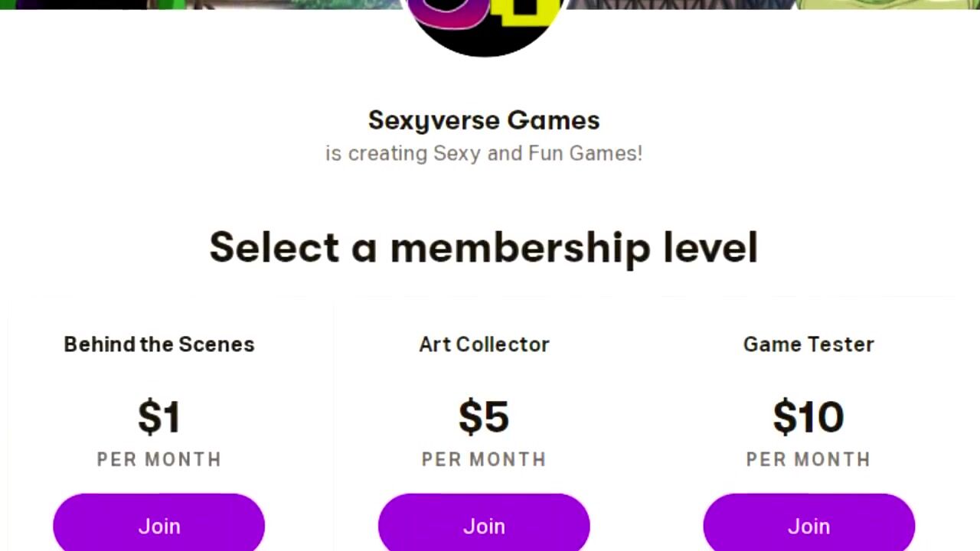Click the "Select a membership level" heading

(x=484, y=247)
